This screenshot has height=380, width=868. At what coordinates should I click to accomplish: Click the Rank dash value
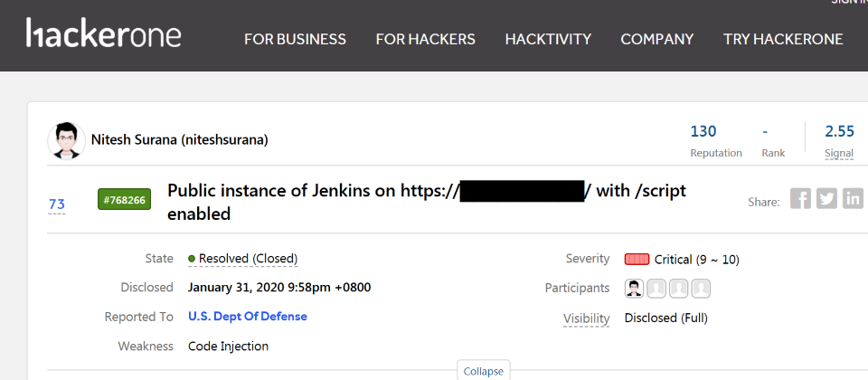[765, 131]
